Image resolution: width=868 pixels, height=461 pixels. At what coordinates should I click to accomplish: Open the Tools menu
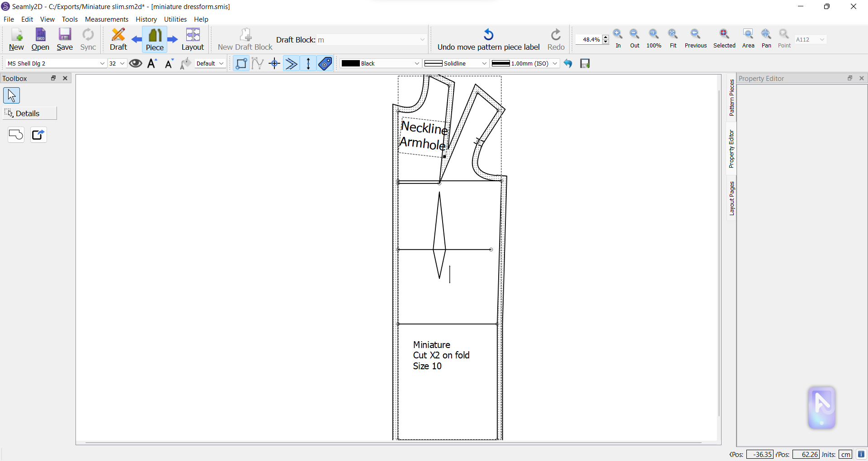(x=70, y=19)
